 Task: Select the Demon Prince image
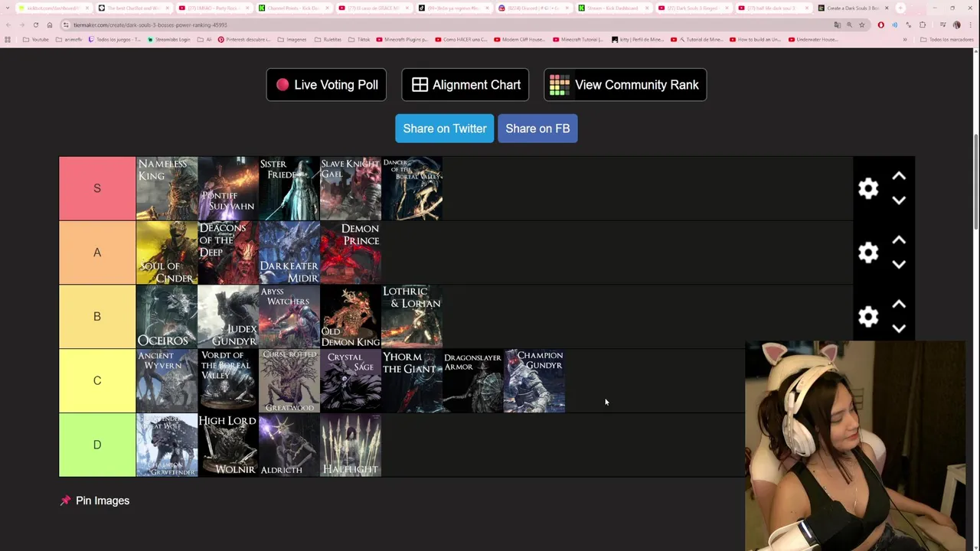coord(351,253)
